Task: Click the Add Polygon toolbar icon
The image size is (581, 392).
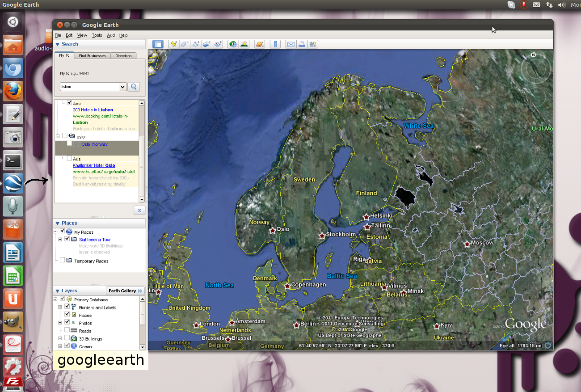Action: (185, 44)
